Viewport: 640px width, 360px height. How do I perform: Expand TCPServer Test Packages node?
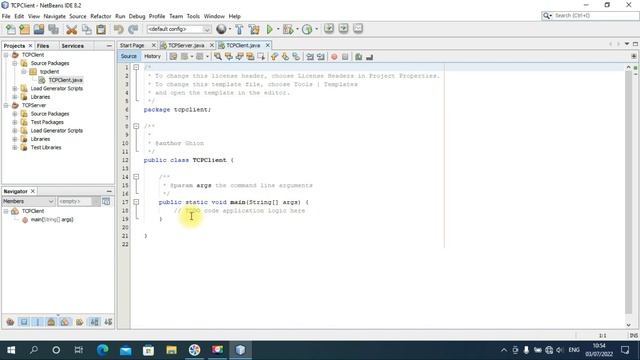(15, 122)
